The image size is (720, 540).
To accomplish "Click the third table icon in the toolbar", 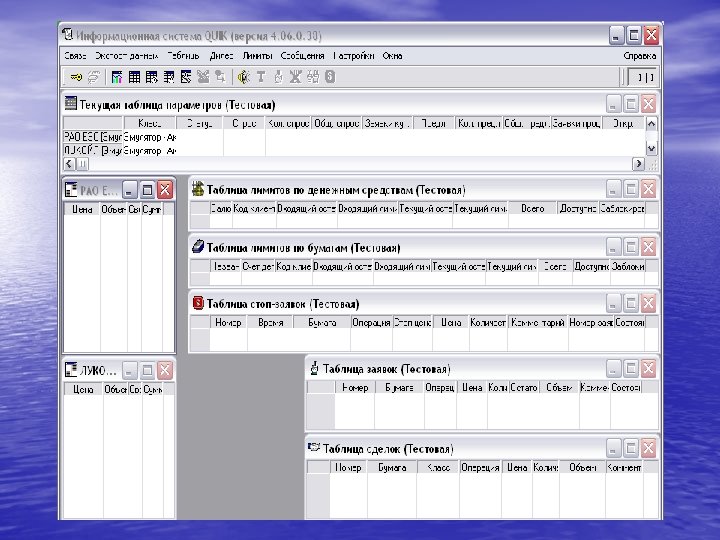I will pyautogui.click(x=152, y=77).
